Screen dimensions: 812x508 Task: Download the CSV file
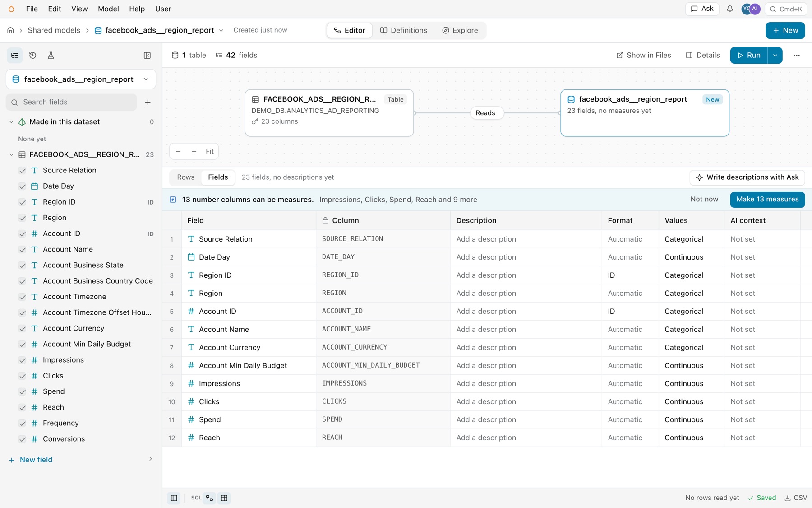(796, 498)
